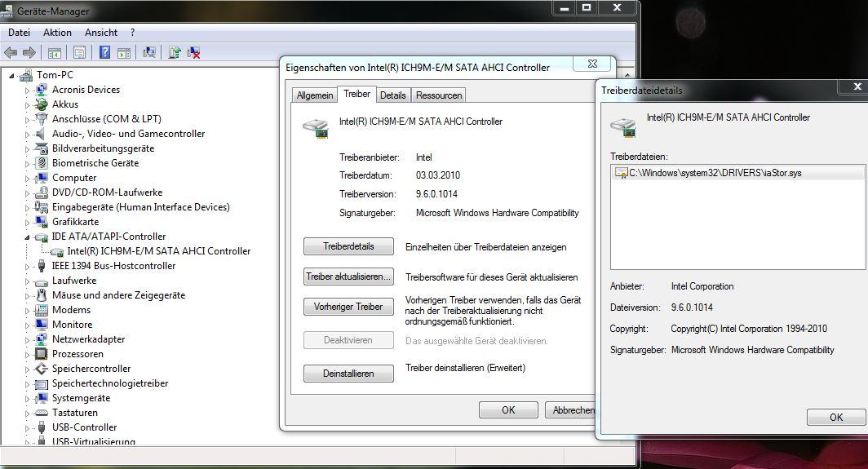868x469 pixels.
Task: Open the ? help menu
Action: [x=132, y=33]
